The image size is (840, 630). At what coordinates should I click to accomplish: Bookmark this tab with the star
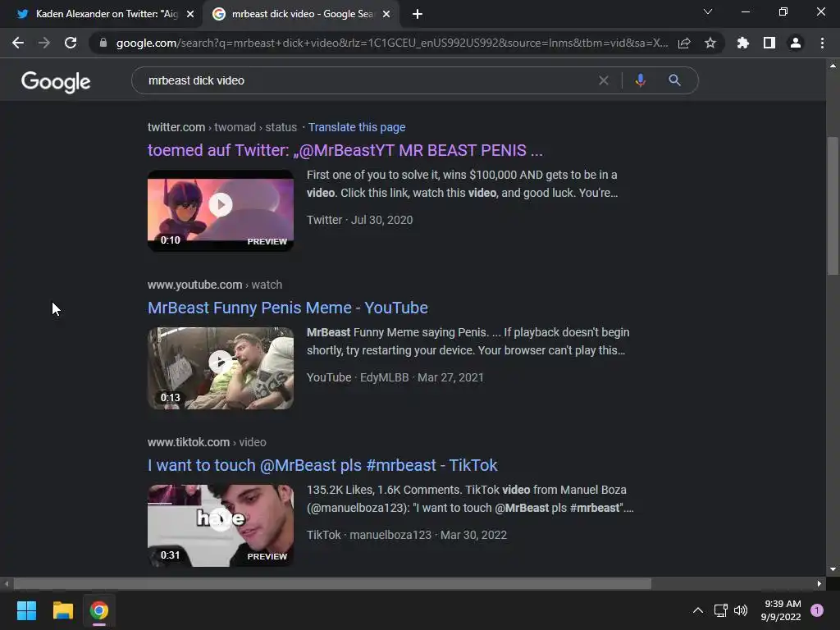tap(710, 43)
